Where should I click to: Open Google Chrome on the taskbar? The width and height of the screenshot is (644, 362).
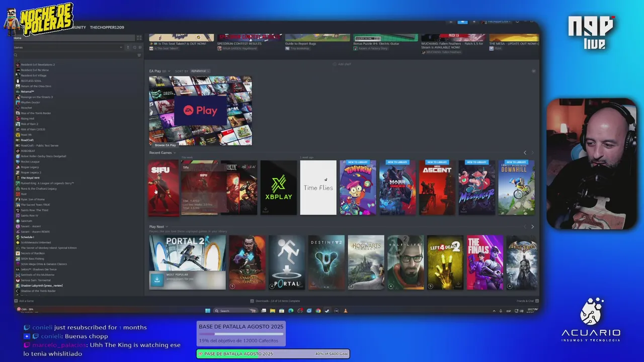click(x=318, y=311)
